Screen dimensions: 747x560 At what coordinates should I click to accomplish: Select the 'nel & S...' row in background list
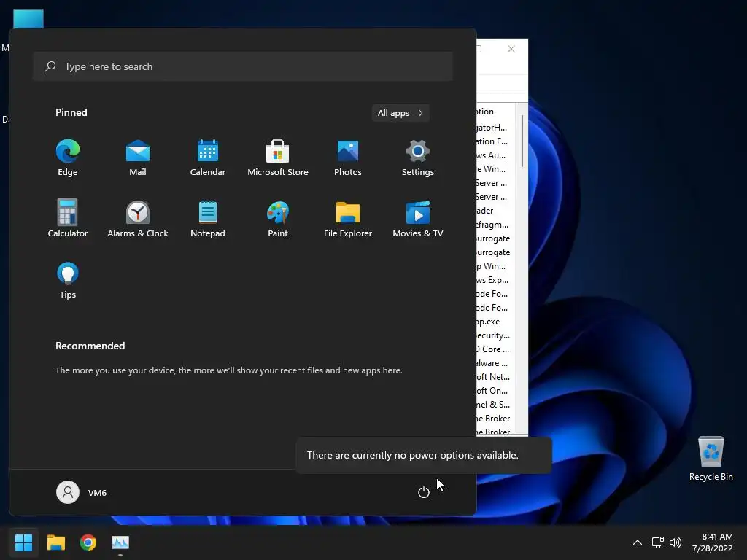click(494, 404)
